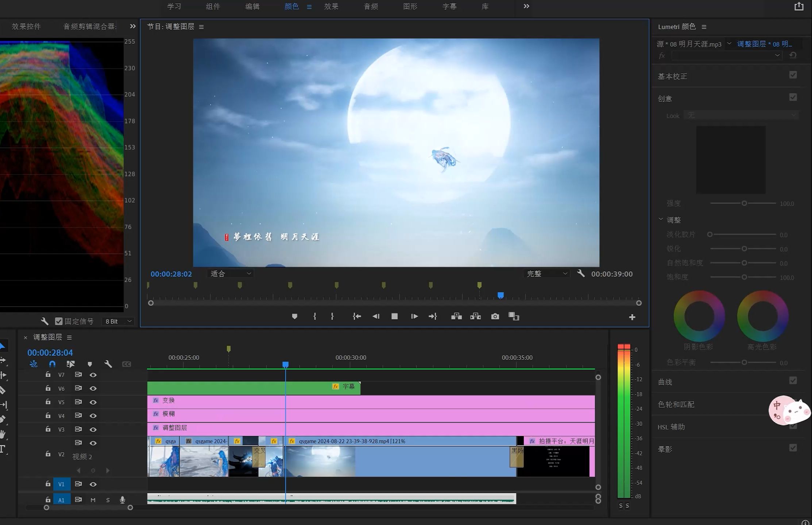
Task: Expand the HSL 辅助 section
Action: coord(671,427)
